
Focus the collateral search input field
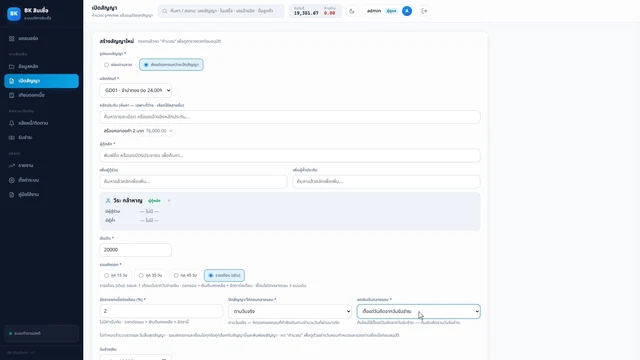[x=290, y=117]
